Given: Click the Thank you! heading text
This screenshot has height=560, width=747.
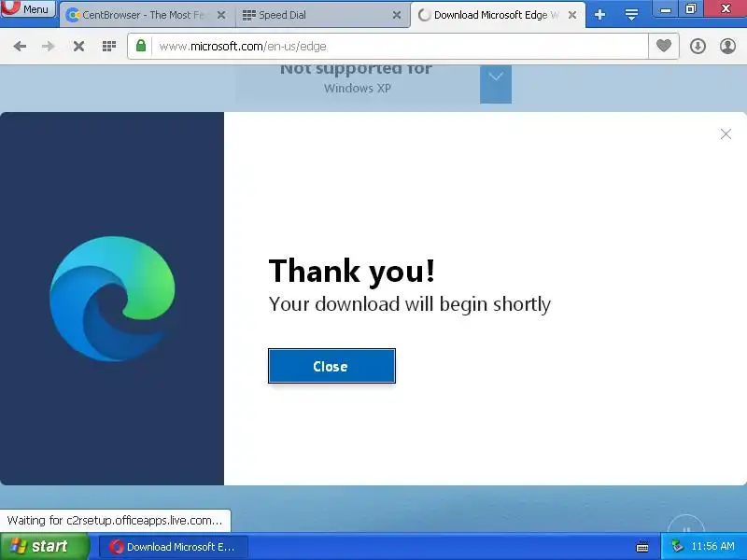Looking at the screenshot, I should click(352, 271).
